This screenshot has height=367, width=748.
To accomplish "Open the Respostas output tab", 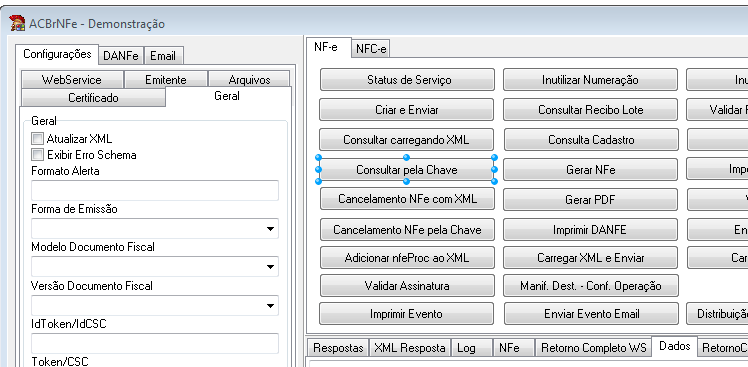I will coord(338,348).
